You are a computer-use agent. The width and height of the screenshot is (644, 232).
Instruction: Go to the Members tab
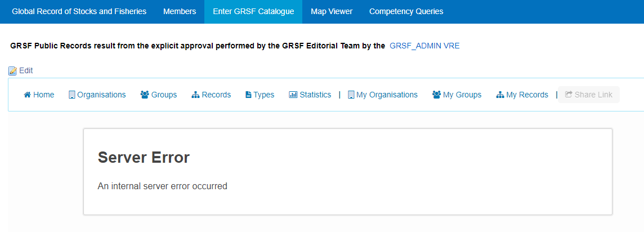click(x=180, y=11)
